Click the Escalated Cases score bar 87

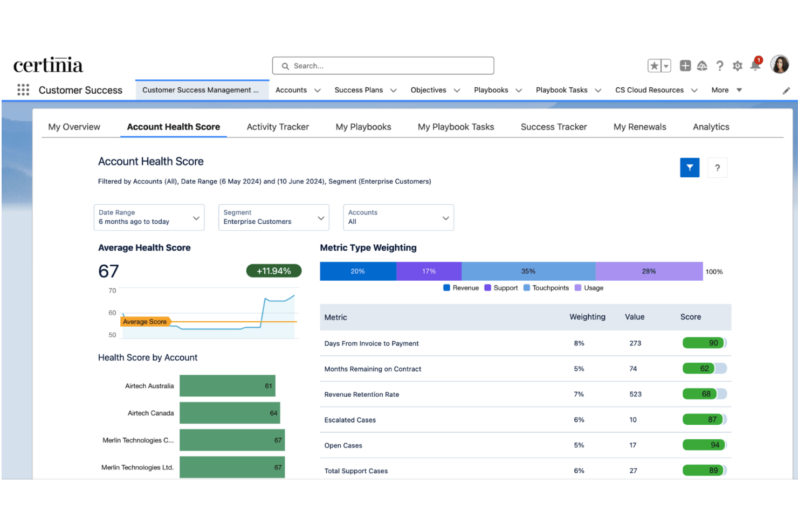pos(705,419)
